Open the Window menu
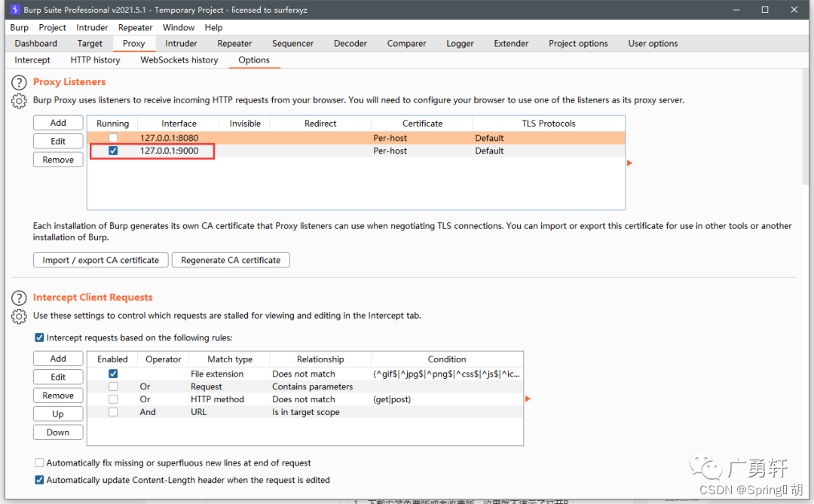The image size is (814, 504). 179,28
